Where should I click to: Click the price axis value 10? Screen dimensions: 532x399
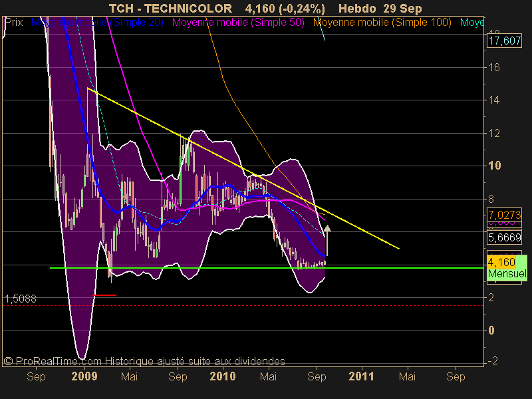pos(494,166)
